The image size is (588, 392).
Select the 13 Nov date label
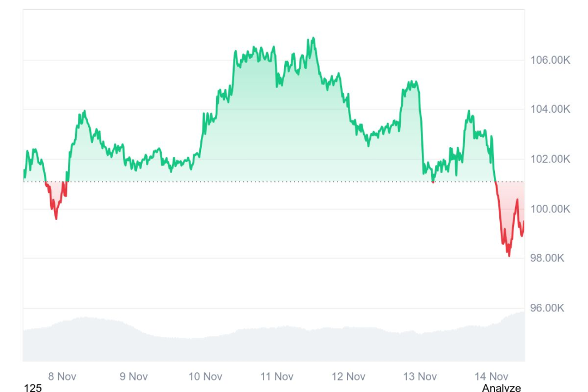[x=420, y=376]
